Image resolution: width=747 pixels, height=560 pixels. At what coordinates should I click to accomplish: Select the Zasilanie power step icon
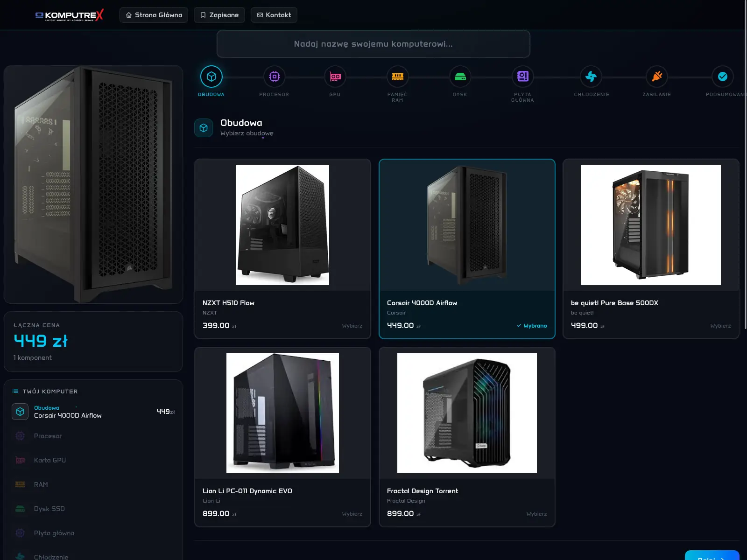point(656,76)
